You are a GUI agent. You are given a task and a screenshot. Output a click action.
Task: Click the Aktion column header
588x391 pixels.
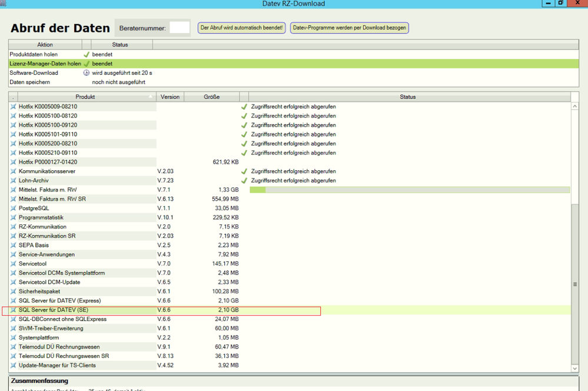click(x=45, y=45)
